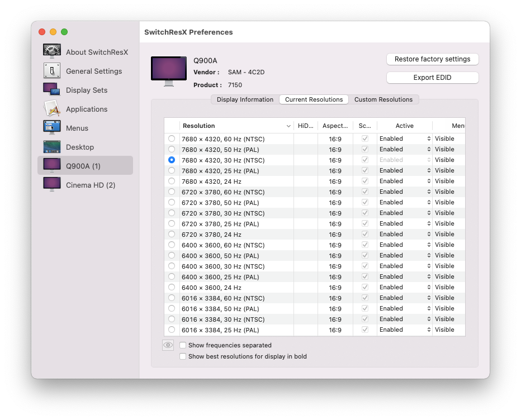Viewport: 521px width, 420px height.
Task: Click 16:9 aspect cell for 6400 × 3600, 24 Hz
Action: click(335, 288)
